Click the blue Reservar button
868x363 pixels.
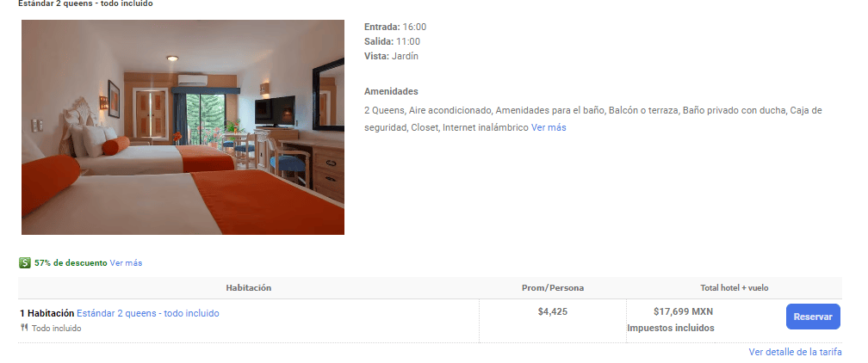813,317
